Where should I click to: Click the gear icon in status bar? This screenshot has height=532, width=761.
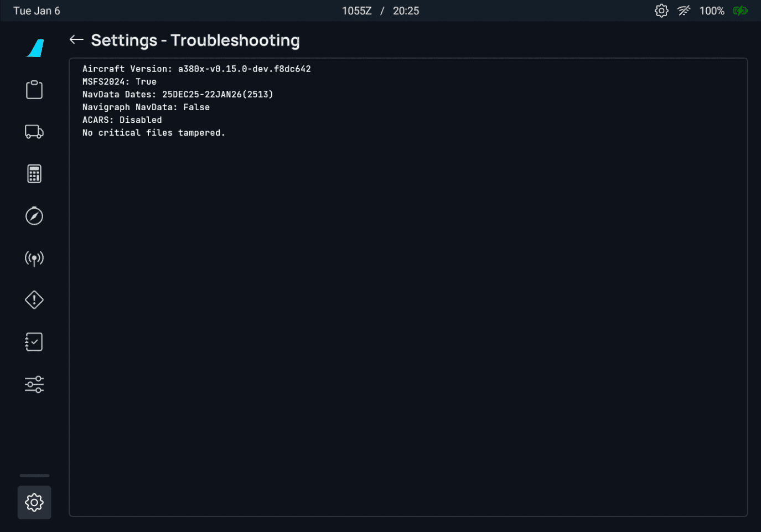point(661,11)
